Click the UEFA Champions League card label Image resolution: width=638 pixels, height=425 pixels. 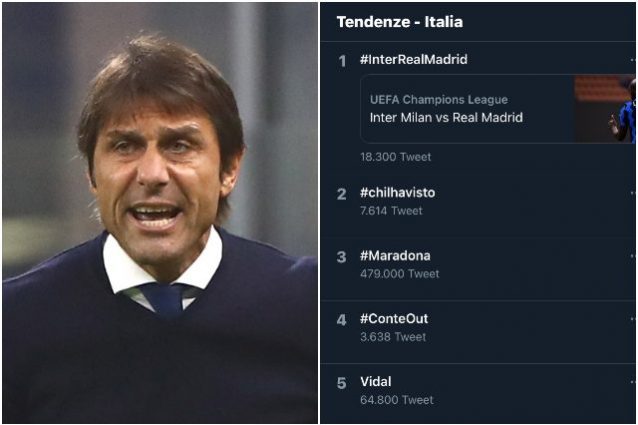click(438, 99)
